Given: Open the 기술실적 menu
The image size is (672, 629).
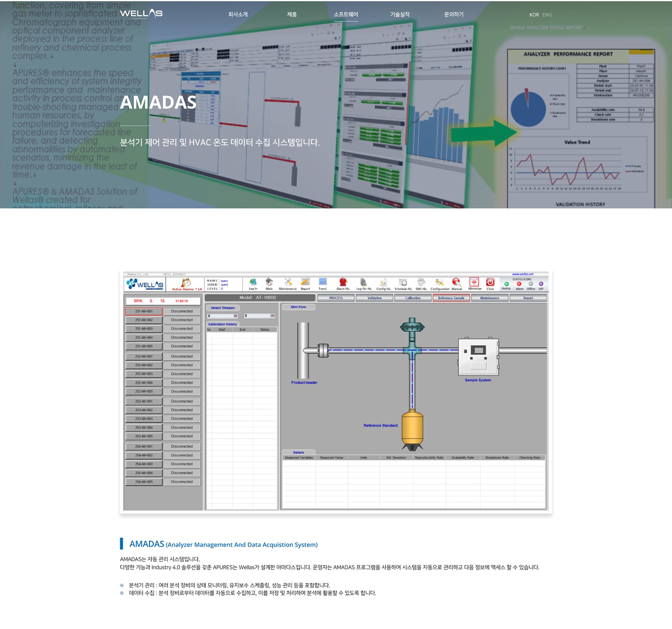Looking at the screenshot, I should pos(400,15).
